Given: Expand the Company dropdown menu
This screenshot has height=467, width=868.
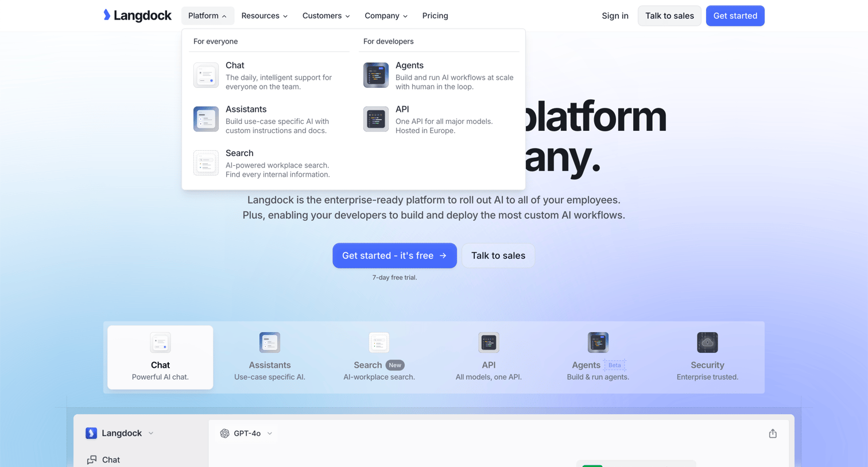Looking at the screenshot, I should pos(386,15).
